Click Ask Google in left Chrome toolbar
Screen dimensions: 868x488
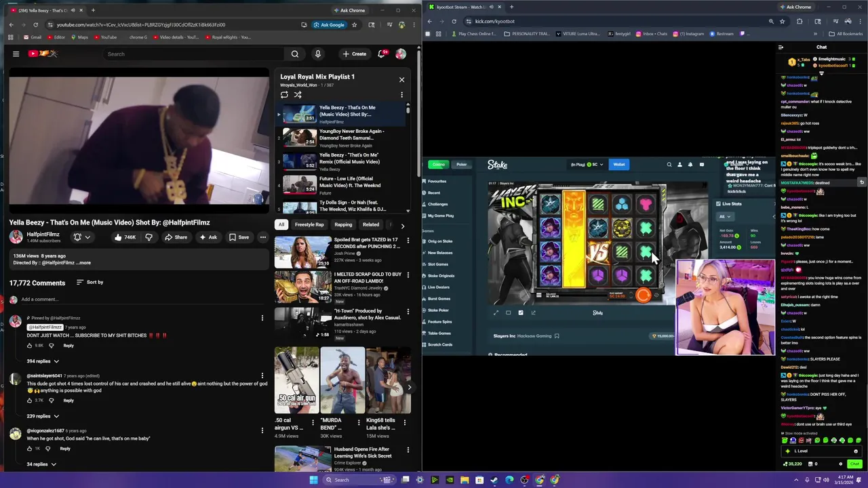pos(329,25)
